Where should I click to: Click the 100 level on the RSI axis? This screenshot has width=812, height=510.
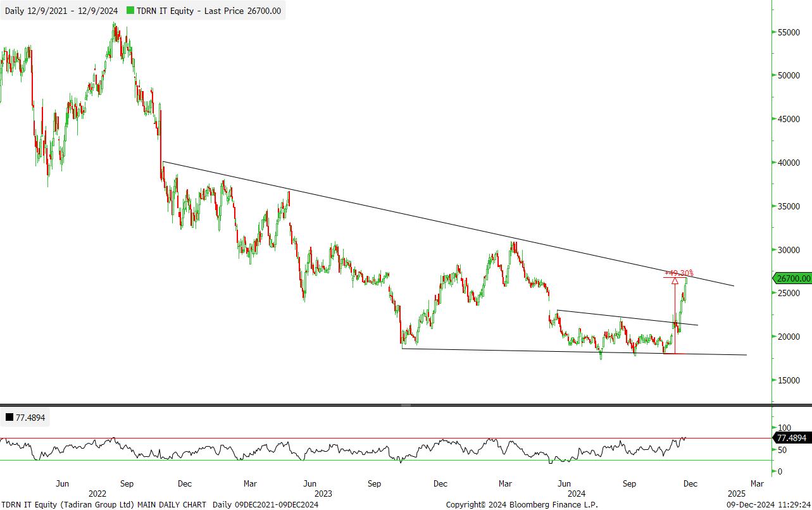784,428
